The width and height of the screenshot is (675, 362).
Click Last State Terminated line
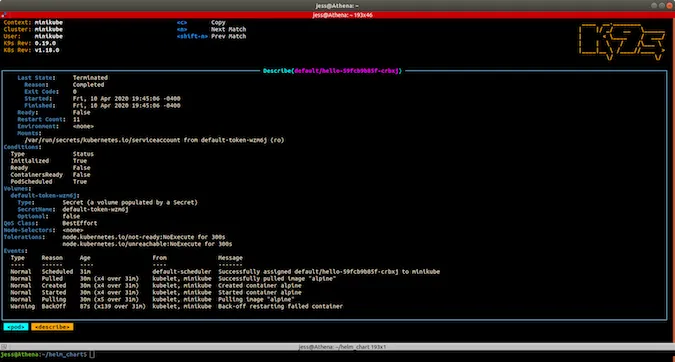coord(62,78)
